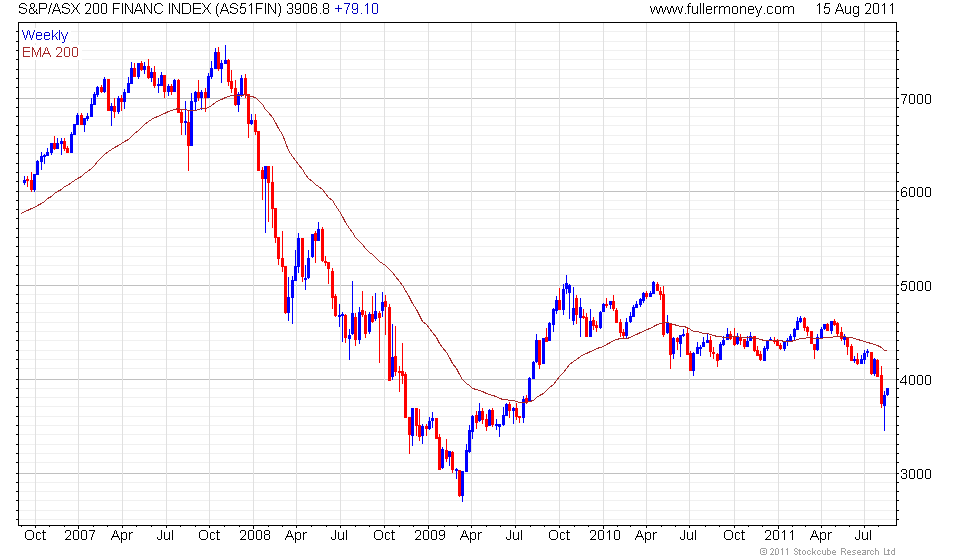Click the 6000 price axis label

click(916, 192)
